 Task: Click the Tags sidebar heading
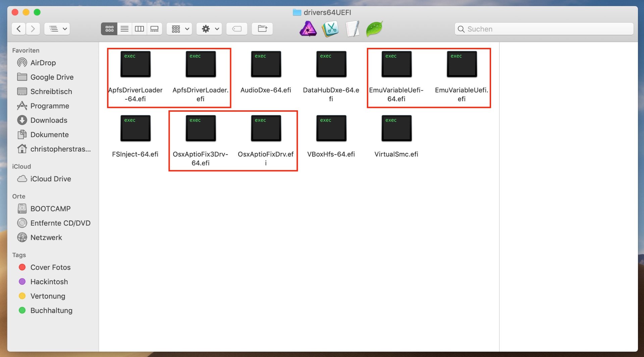[19, 255]
